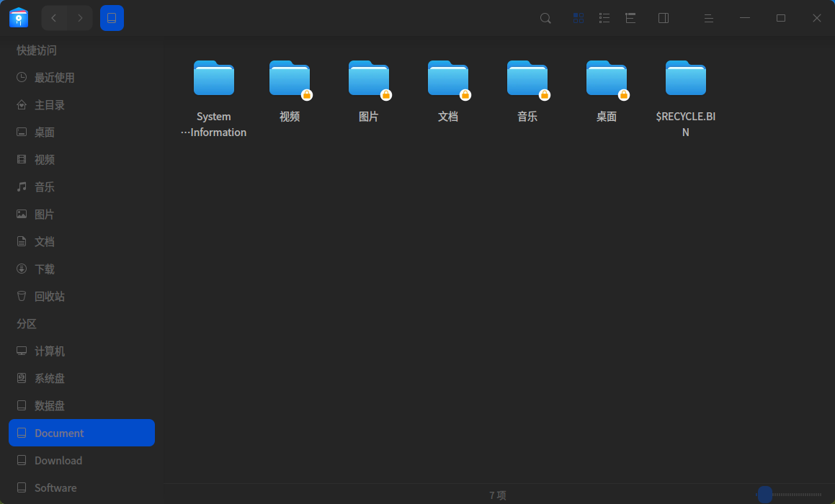Image resolution: width=835 pixels, height=504 pixels.
Task: Open 最近使用 in sidebar
Action: [81, 78]
